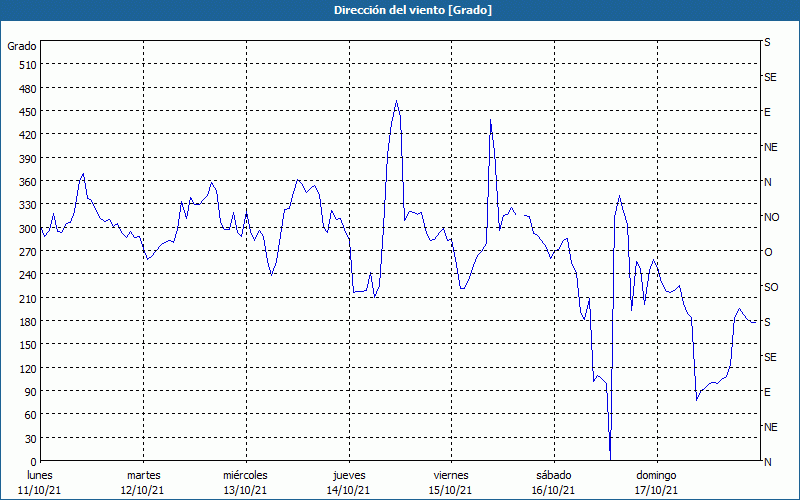Screen dimensions: 800x500
Task: Select the 'N' compass label level with 0
Action: tap(768, 462)
